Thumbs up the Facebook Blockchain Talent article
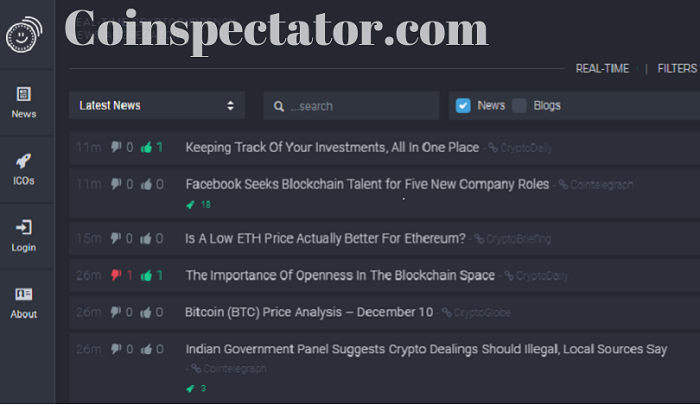Screen dimensions: 700x405 (147, 184)
